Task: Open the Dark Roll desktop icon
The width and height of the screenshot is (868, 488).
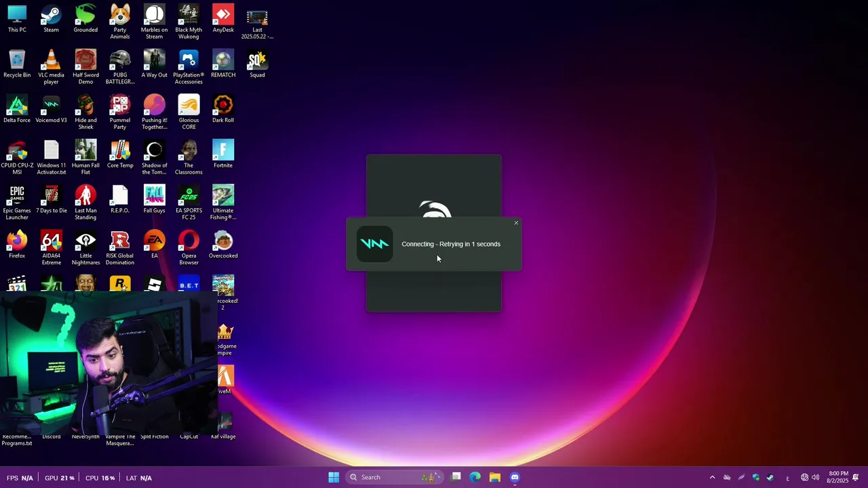Action: (223, 109)
